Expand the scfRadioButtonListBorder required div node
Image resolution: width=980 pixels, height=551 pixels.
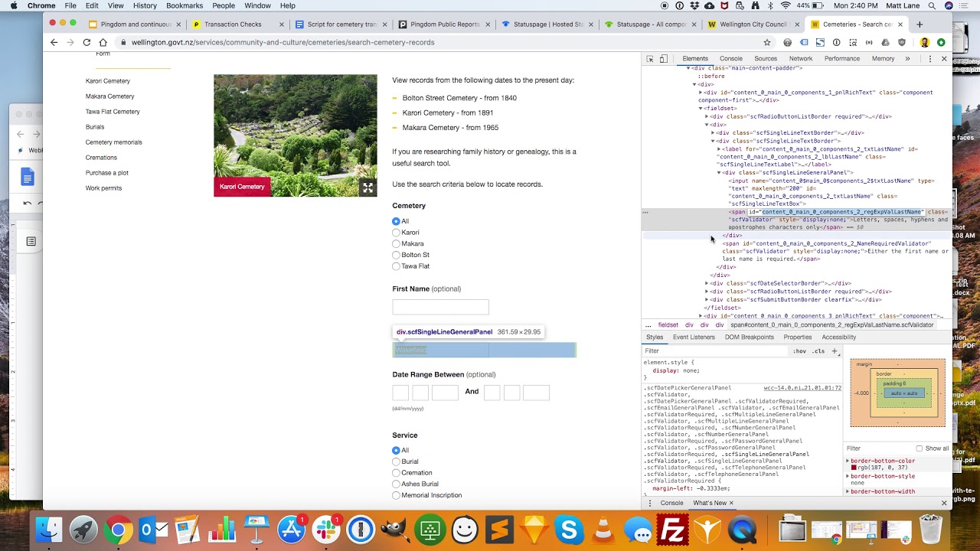click(707, 116)
